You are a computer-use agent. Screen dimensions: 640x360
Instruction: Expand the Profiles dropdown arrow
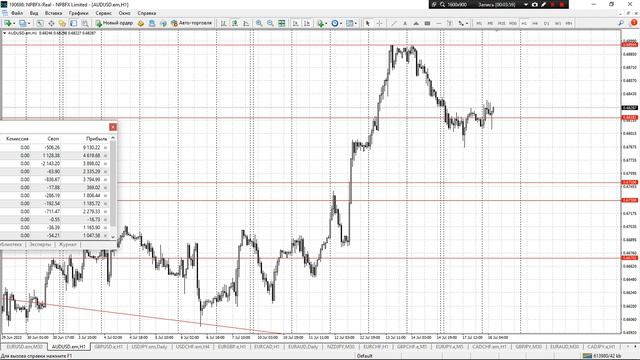click(29, 23)
